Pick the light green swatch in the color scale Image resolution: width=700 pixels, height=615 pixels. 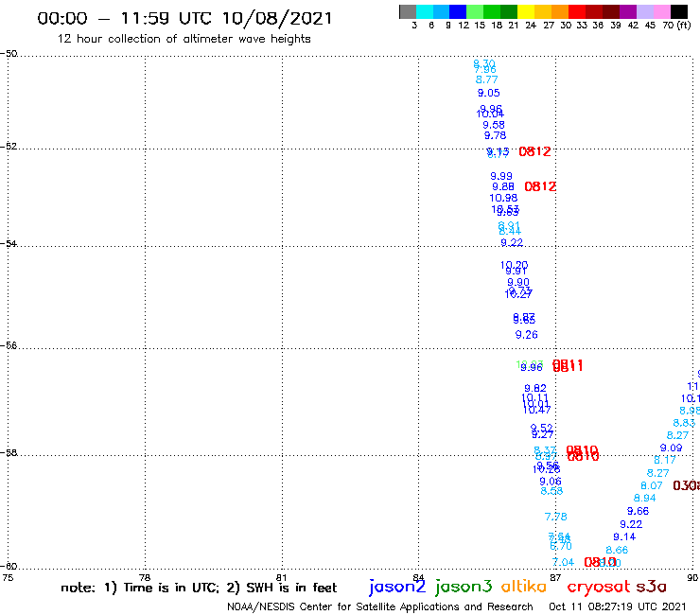tap(475, 11)
